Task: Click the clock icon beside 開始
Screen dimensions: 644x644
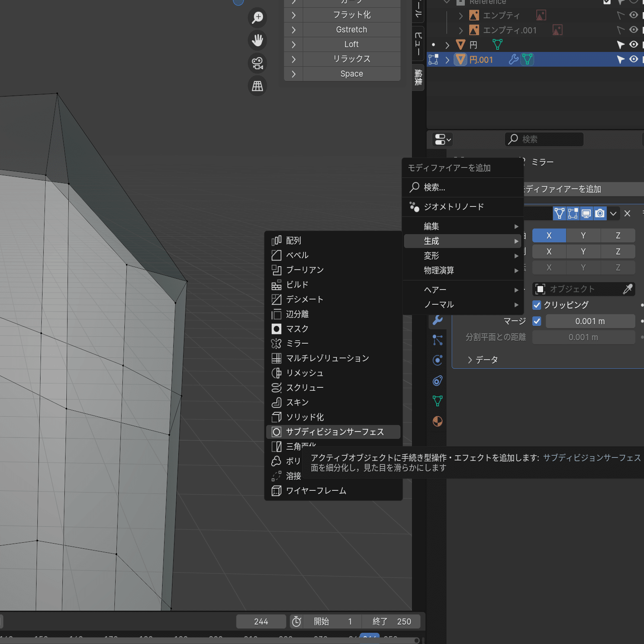Action: pos(296,621)
